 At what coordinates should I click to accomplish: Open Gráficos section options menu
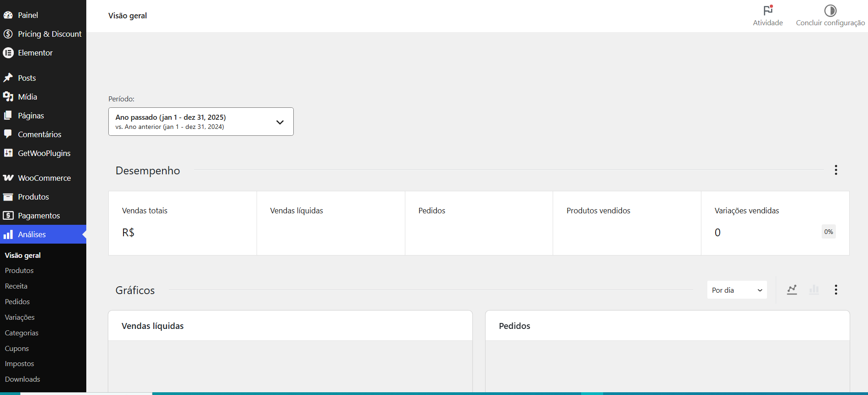(x=836, y=289)
